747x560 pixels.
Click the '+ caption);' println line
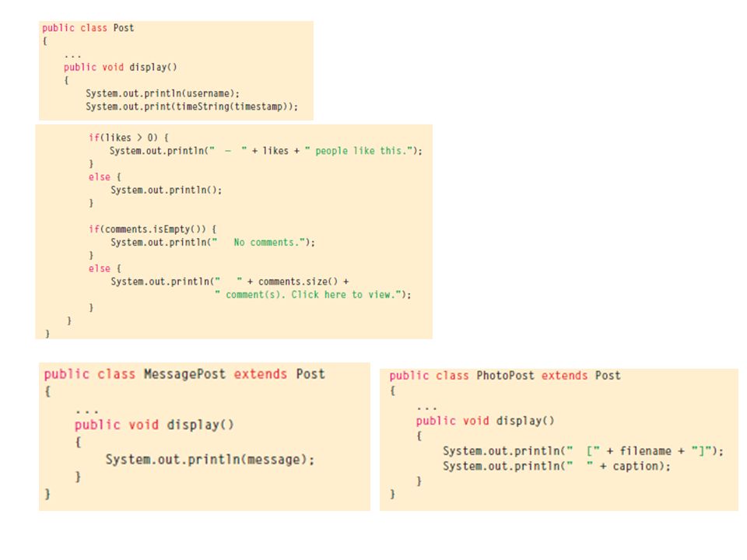click(556, 466)
